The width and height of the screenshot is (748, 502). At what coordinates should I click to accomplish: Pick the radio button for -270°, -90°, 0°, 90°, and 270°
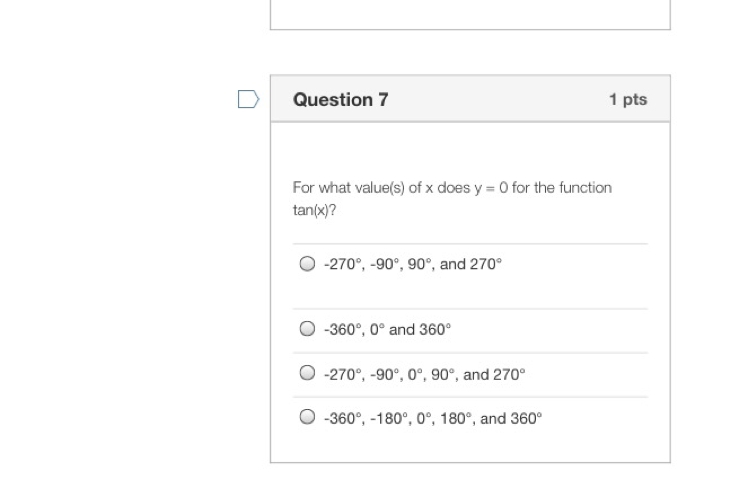coord(307,373)
